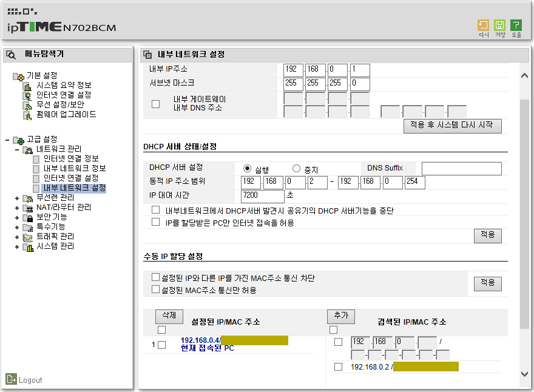Image resolution: width=534 pixels, height=392 pixels.
Task: Click the 고급 설정 folder icon
Action: (18, 140)
